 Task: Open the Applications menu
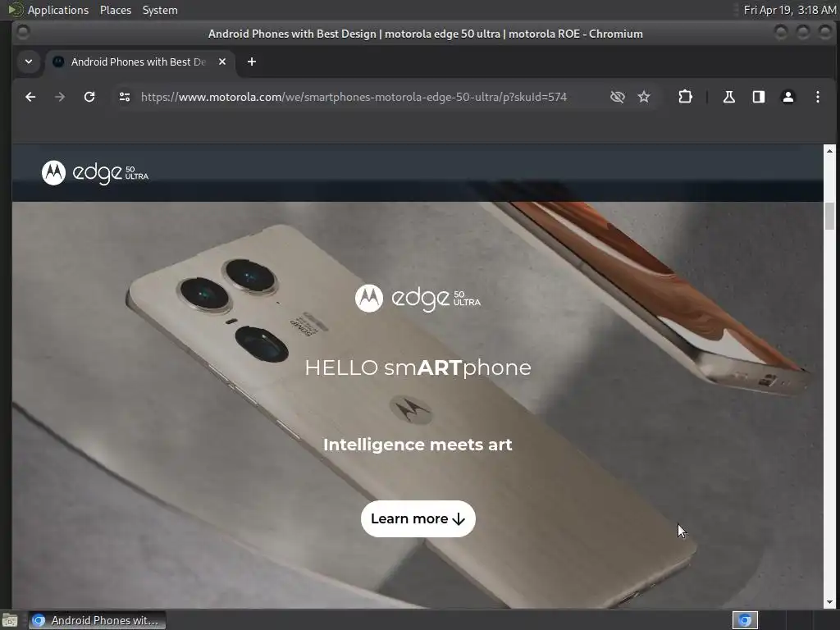(58, 10)
